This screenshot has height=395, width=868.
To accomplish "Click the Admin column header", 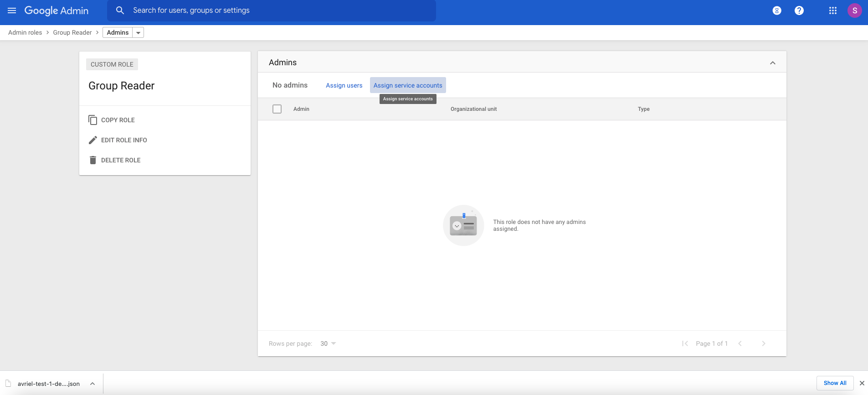I will [x=301, y=109].
